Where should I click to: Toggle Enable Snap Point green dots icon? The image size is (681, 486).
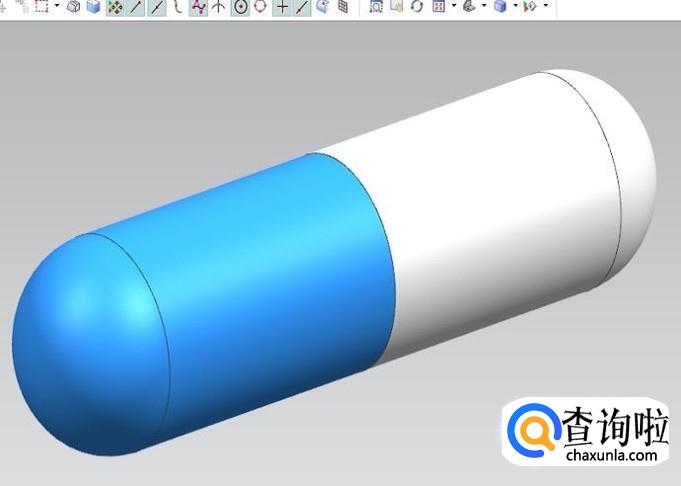click(x=115, y=7)
